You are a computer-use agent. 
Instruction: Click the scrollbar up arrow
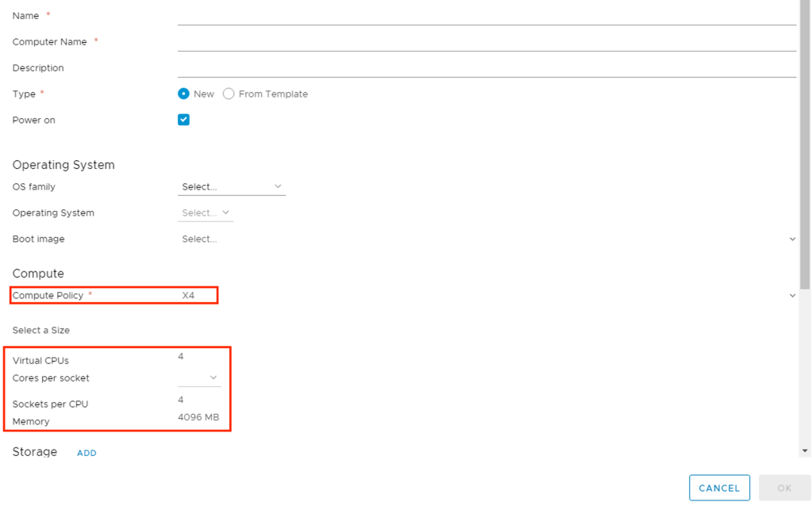click(806, 5)
